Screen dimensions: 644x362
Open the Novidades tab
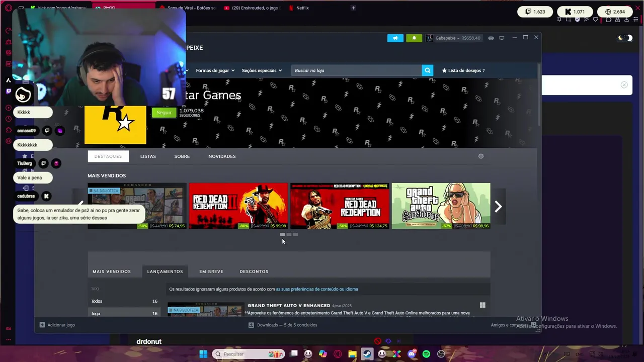click(222, 156)
